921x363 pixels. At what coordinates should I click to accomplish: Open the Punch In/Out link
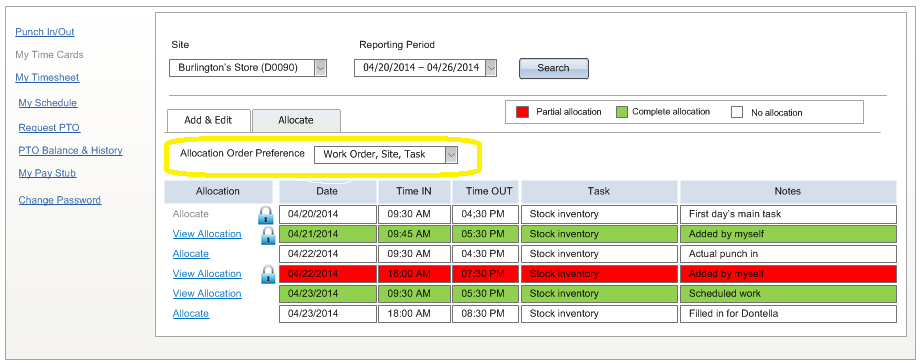pyautogui.click(x=45, y=32)
